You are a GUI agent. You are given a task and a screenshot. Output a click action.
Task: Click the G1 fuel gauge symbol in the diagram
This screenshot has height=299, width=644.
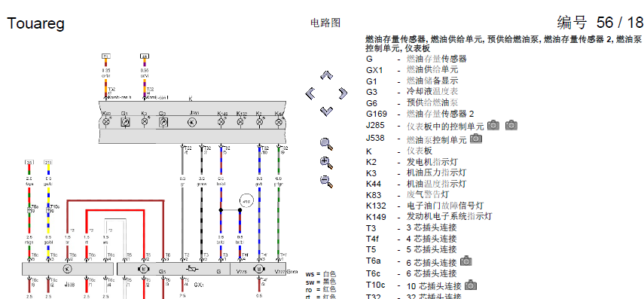point(125,122)
